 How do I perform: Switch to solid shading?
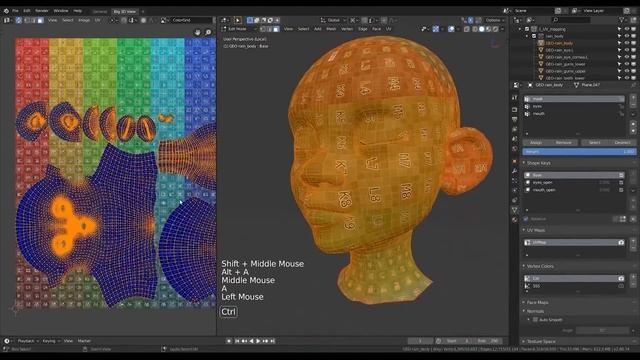[482, 29]
